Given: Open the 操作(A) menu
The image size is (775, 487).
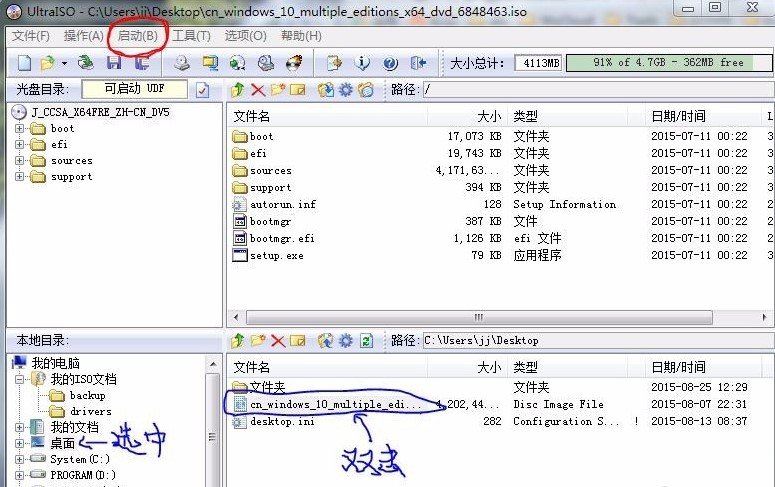Looking at the screenshot, I should pyautogui.click(x=84, y=36).
